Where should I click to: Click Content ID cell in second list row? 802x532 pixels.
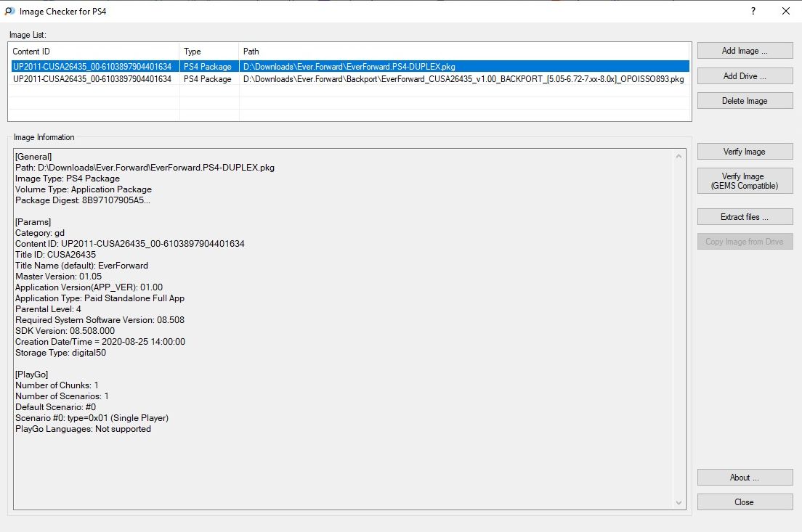pos(92,79)
